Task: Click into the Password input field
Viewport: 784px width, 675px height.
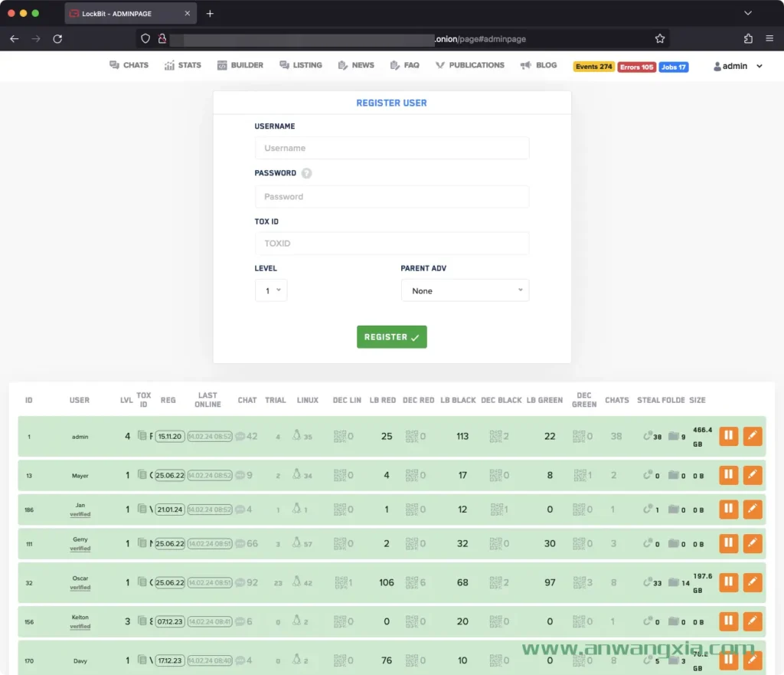Action: pos(392,197)
